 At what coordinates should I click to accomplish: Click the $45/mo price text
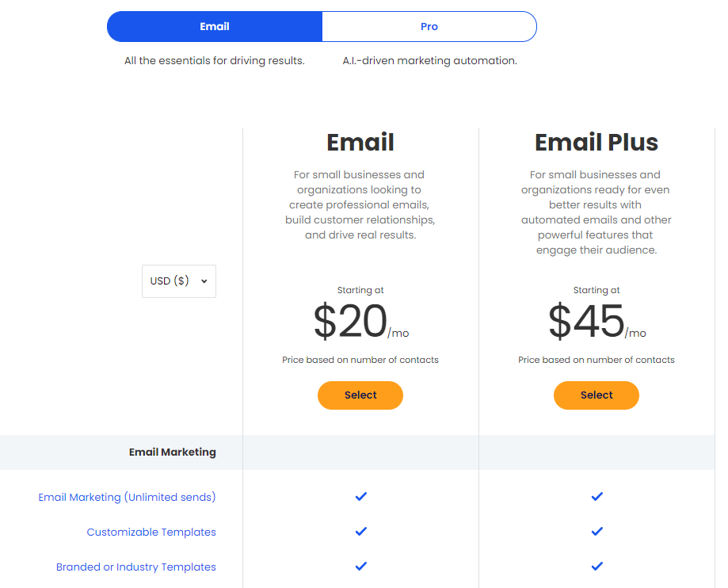[x=597, y=320]
